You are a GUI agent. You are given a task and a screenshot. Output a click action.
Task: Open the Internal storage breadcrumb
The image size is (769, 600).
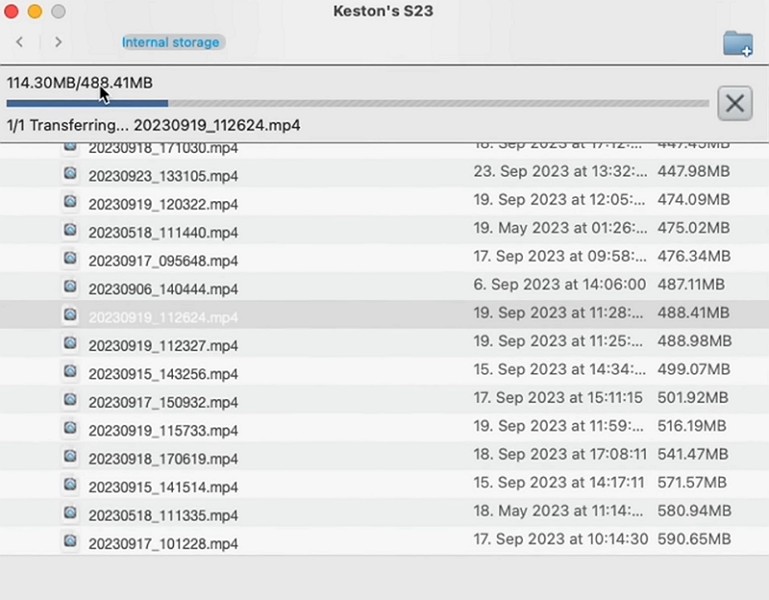pyautogui.click(x=170, y=42)
